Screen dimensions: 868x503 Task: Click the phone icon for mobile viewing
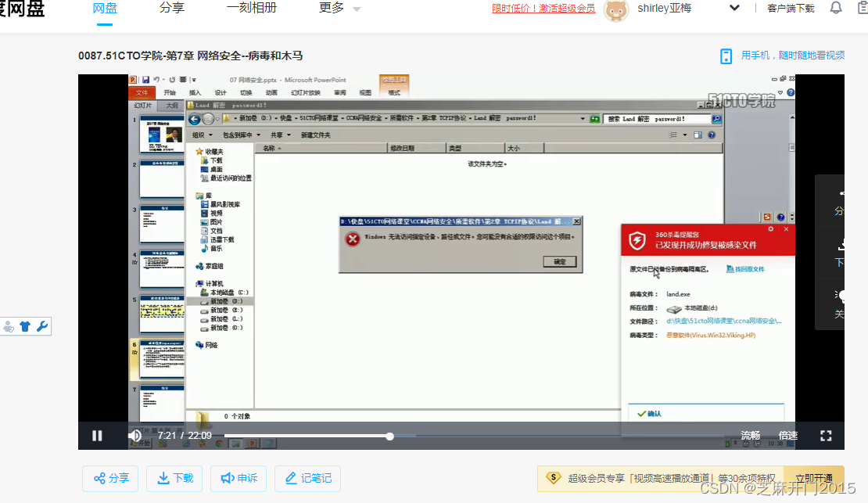coord(726,56)
